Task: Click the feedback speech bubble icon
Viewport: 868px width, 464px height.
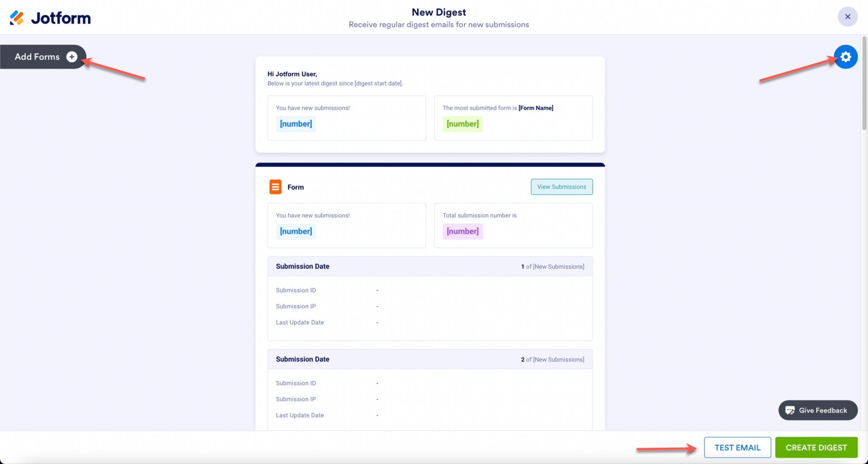Action: tap(790, 410)
